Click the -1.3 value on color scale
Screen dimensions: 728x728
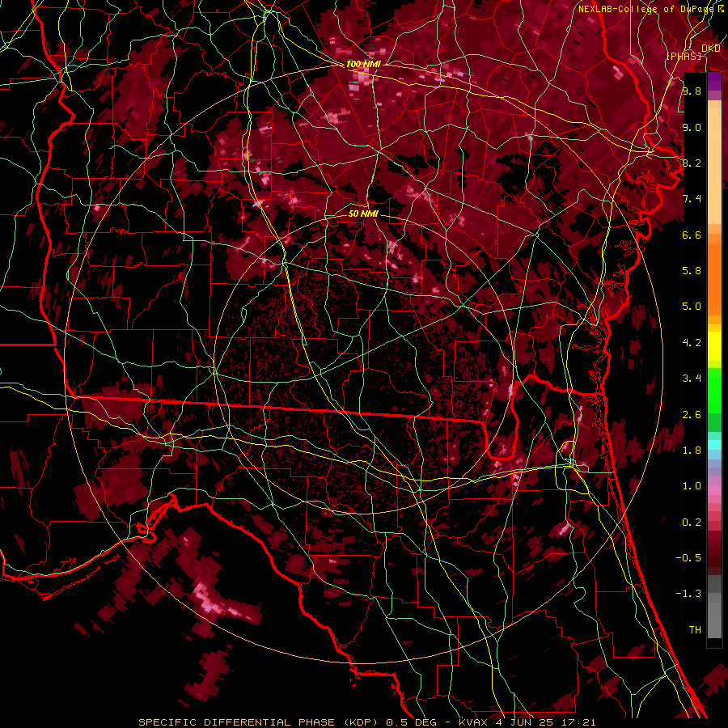click(x=689, y=594)
